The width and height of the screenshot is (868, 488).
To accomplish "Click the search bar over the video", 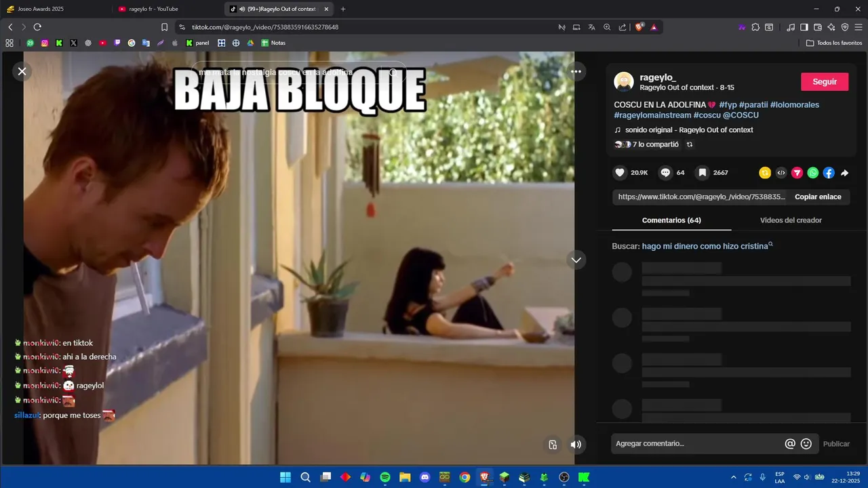I will [x=298, y=72].
